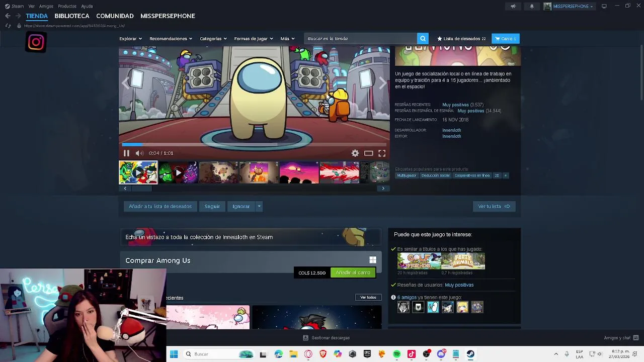Select the pink sunset screenshot thumbnail

[299, 172]
